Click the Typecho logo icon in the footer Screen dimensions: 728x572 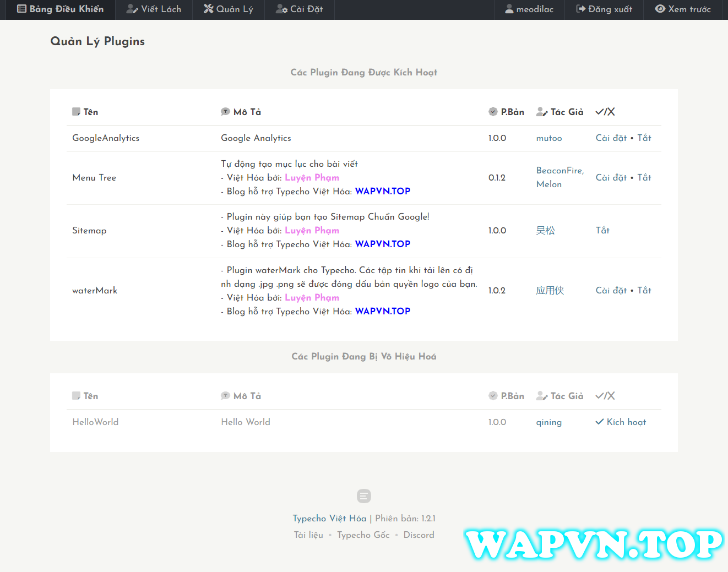364,496
